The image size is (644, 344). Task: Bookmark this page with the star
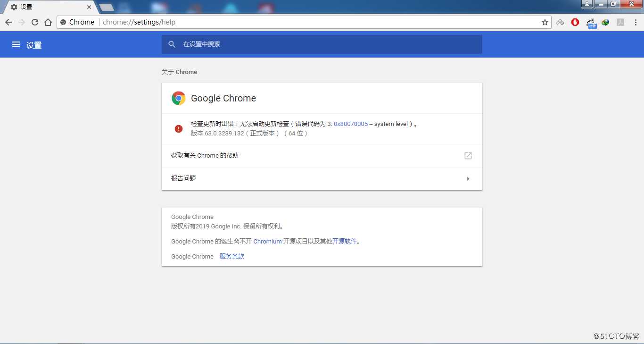[545, 22]
